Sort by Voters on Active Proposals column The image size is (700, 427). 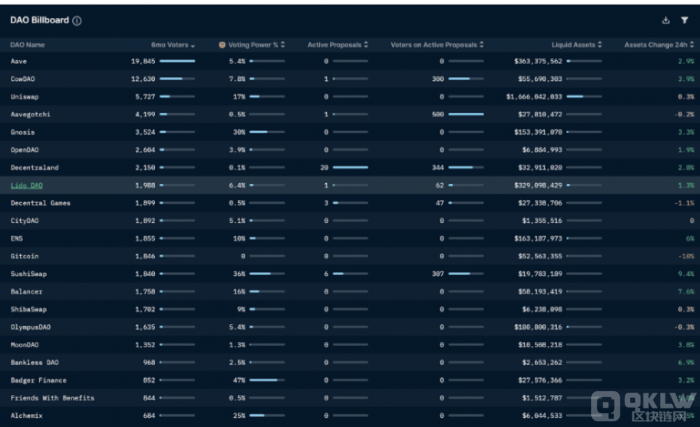[437, 45]
